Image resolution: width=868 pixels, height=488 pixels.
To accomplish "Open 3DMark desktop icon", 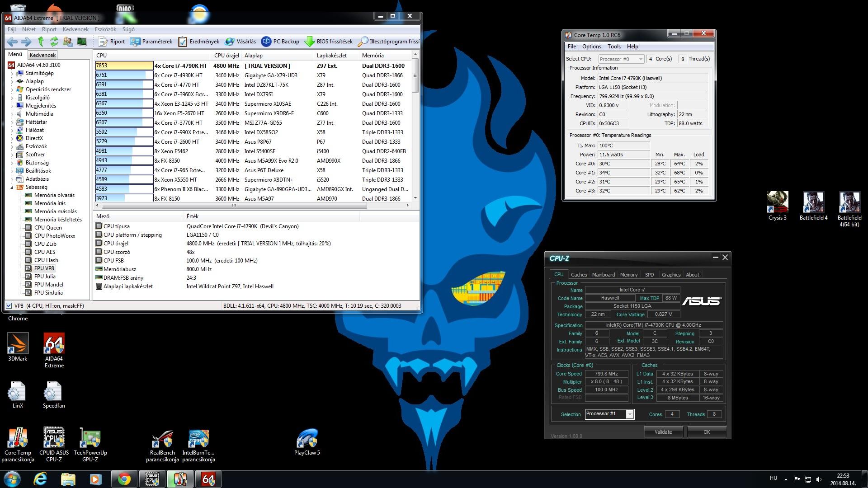I will (x=18, y=347).
